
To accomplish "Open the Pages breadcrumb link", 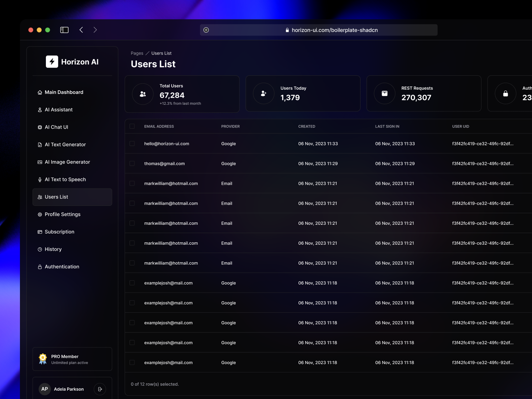I will [x=137, y=53].
